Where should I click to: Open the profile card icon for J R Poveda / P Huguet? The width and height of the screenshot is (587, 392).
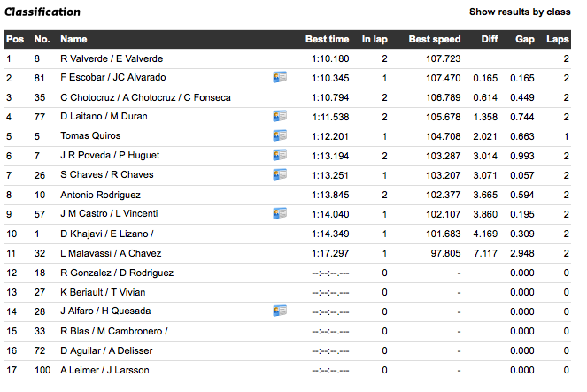pyautogui.click(x=279, y=156)
